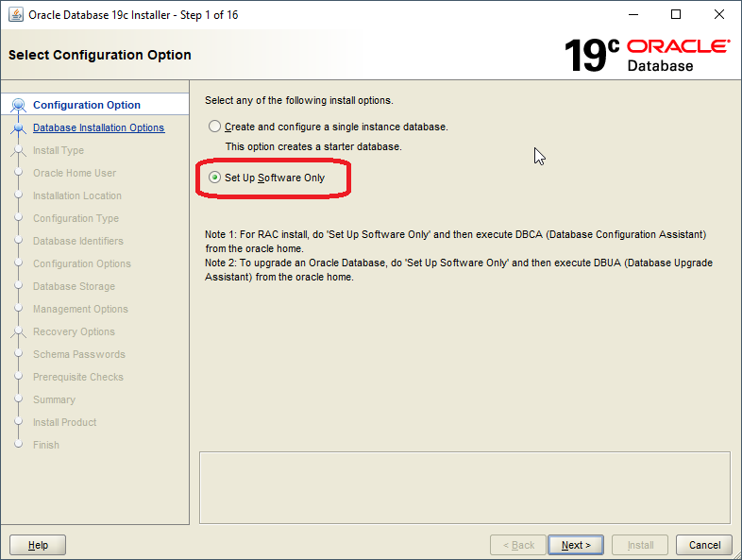Screen dimensions: 742x560
Task: Click the 'Database Storage' step label
Action: click(x=74, y=286)
